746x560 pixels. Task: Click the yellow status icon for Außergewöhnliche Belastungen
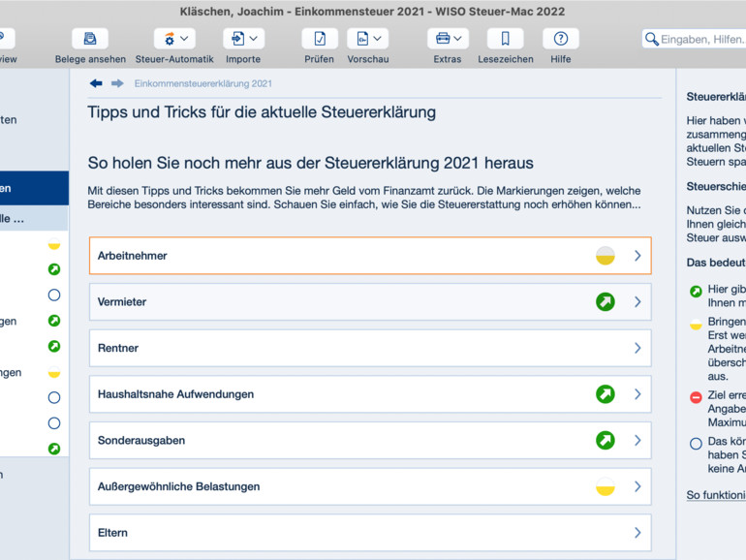pyautogui.click(x=606, y=486)
